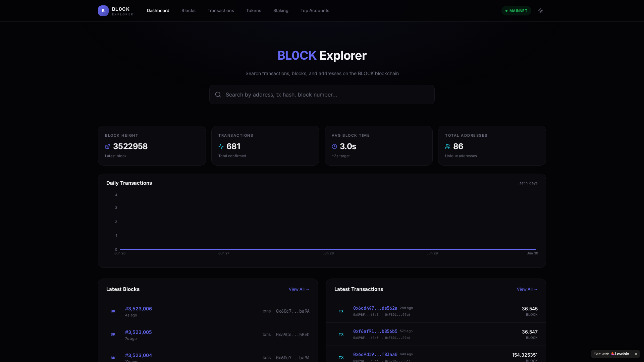This screenshot has height=362, width=644.
Task: Click the Daily Transactions chart heading
Action: point(129,183)
